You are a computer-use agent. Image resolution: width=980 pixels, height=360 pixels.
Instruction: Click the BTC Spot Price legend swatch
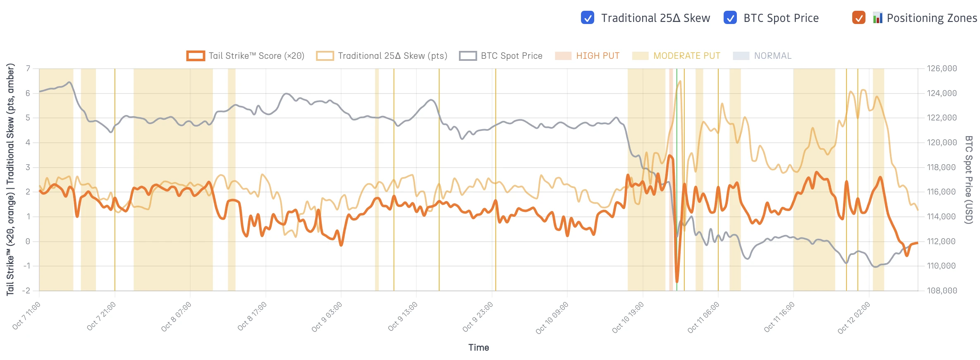(x=468, y=56)
